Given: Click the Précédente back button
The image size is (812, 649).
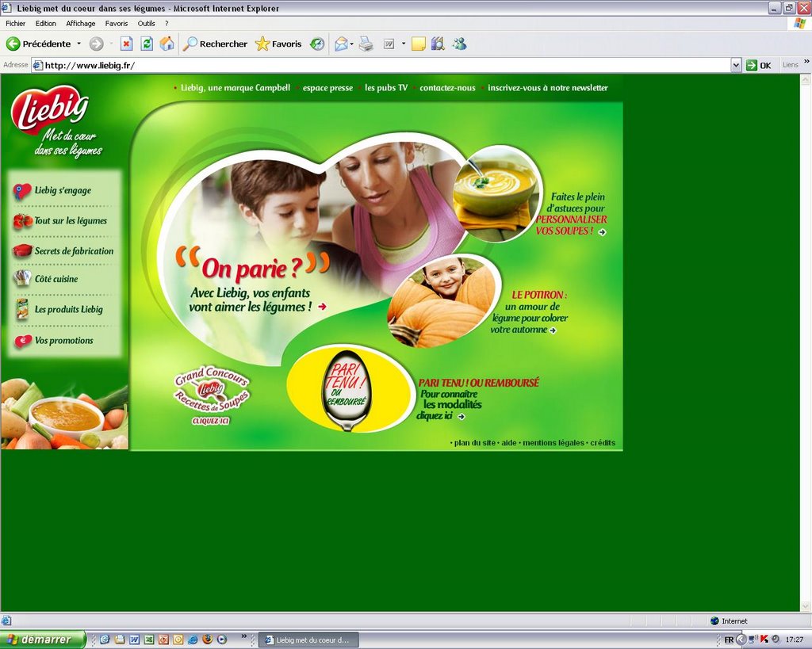Looking at the screenshot, I should click(x=38, y=44).
